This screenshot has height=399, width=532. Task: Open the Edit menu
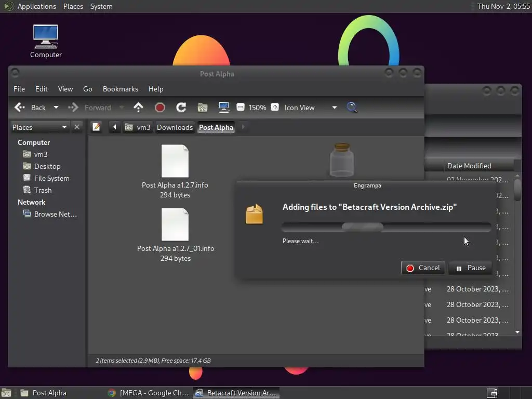[42, 89]
